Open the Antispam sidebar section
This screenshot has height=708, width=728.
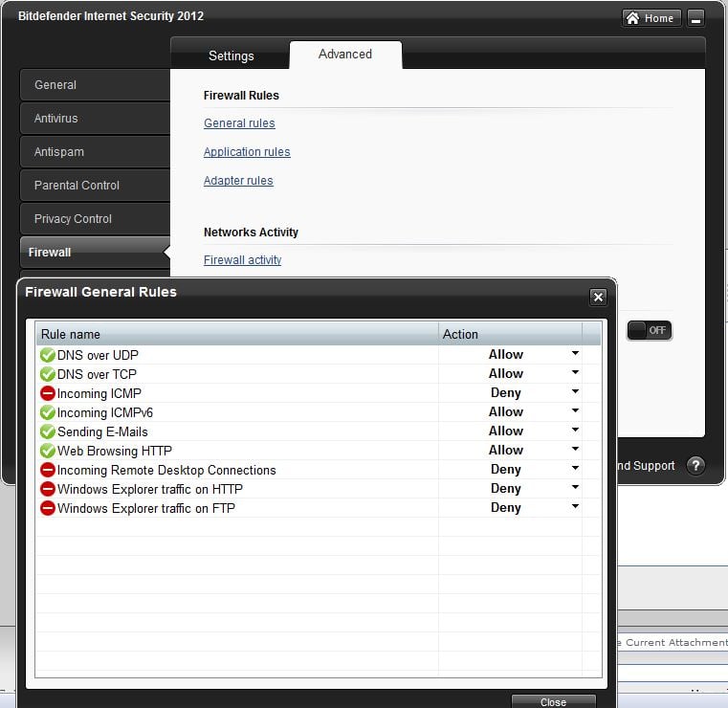click(x=95, y=152)
